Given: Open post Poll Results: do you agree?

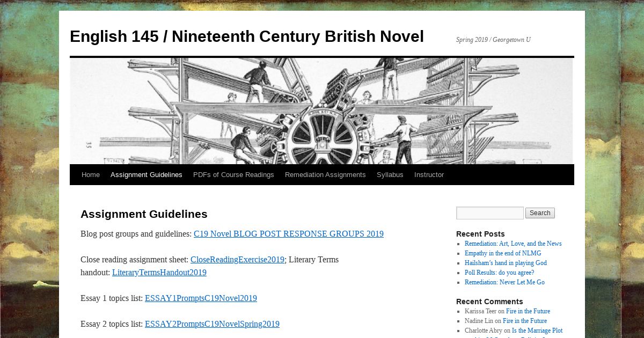Looking at the screenshot, I should pos(499,273).
